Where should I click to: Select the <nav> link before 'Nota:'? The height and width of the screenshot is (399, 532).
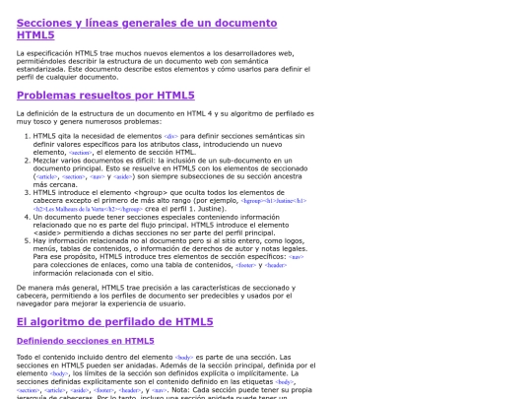point(160,390)
